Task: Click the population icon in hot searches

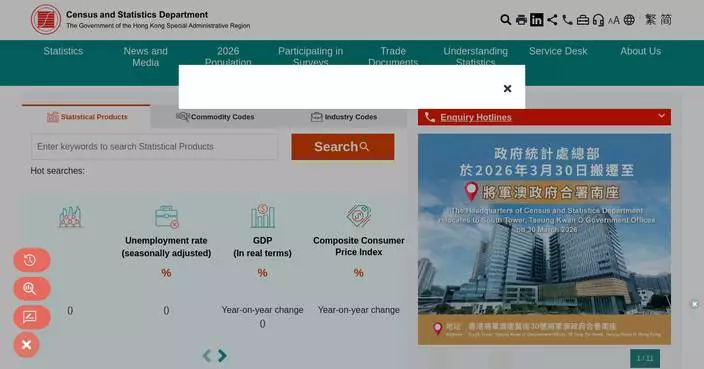Action: click(x=70, y=217)
